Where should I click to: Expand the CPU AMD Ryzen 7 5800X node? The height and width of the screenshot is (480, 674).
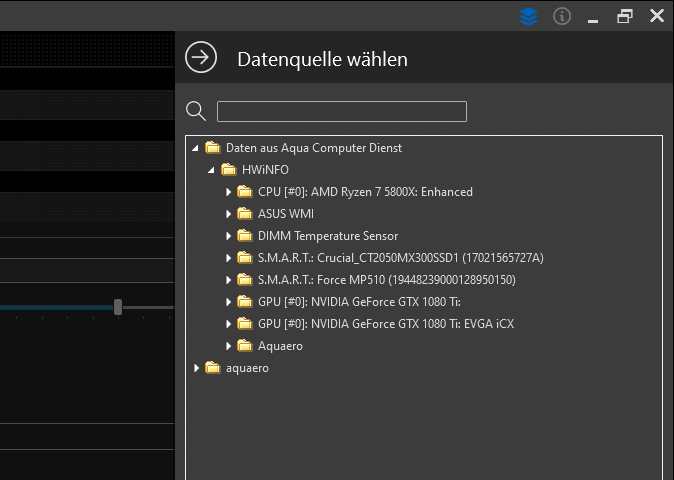pos(228,192)
